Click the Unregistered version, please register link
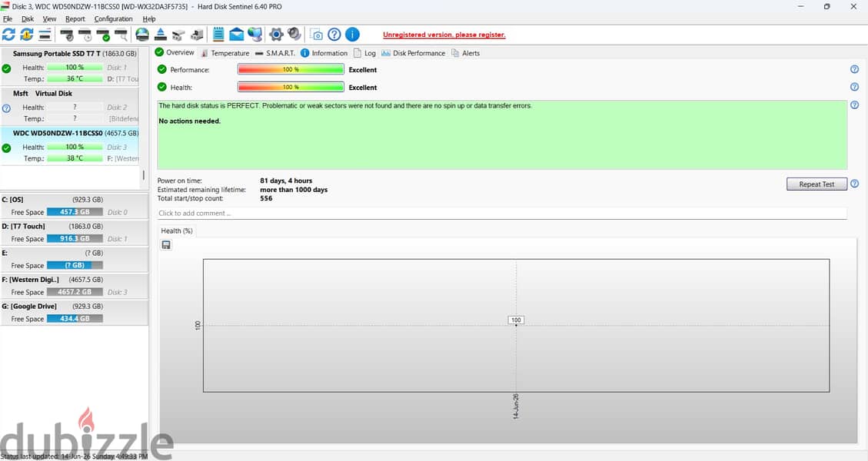 click(x=444, y=35)
